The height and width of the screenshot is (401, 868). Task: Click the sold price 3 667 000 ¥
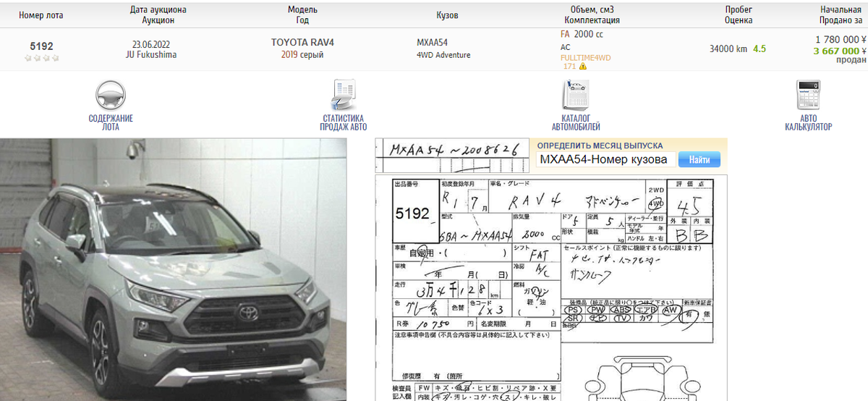840,51
